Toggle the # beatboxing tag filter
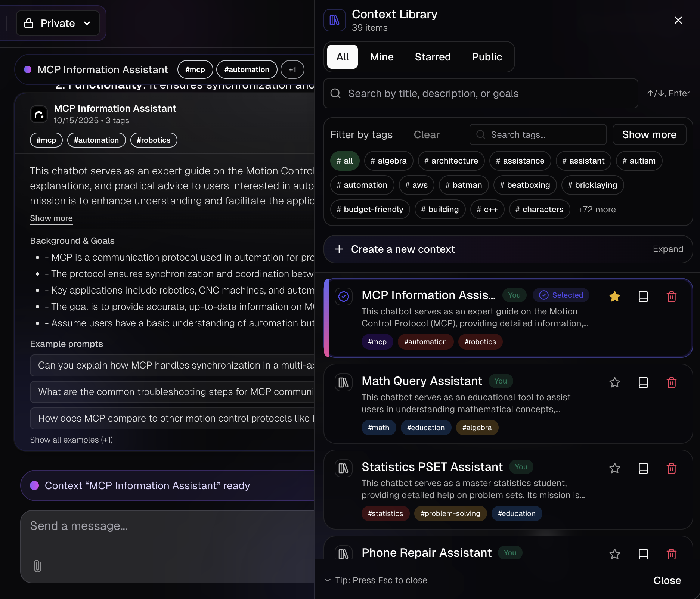This screenshot has height=599, width=700. [525, 185]
